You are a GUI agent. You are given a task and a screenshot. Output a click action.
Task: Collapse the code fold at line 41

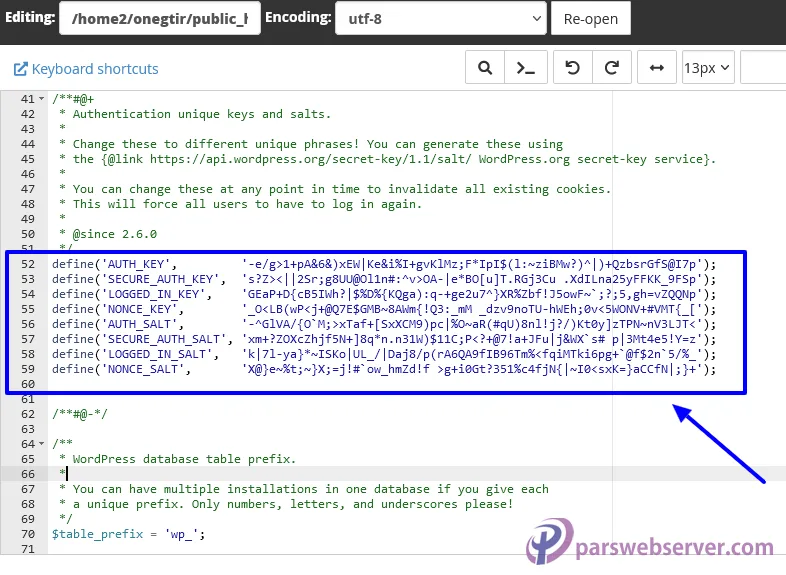click(42, 99)
